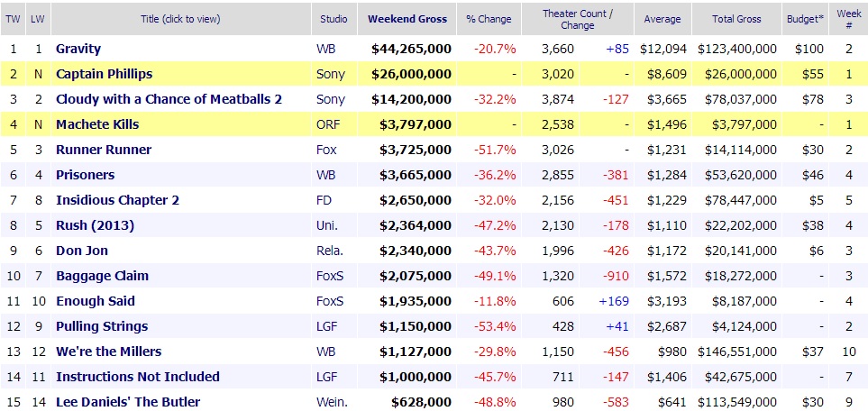Open the Don Jon movie link
Image resolution: width=868 pixels, height=411 pixels.
[82, 251]
